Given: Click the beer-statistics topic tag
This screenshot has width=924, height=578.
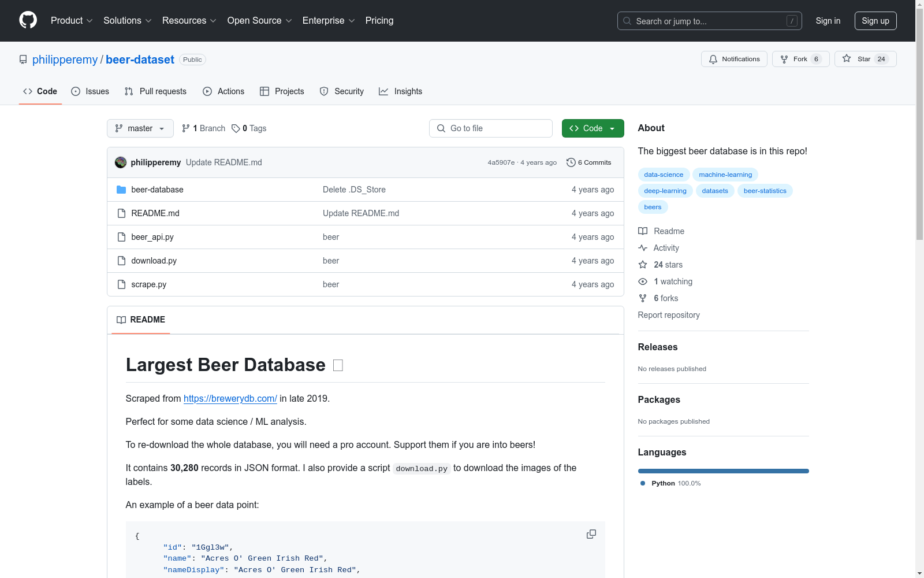Looking at the screenshot, I should (x=765, y=191).
